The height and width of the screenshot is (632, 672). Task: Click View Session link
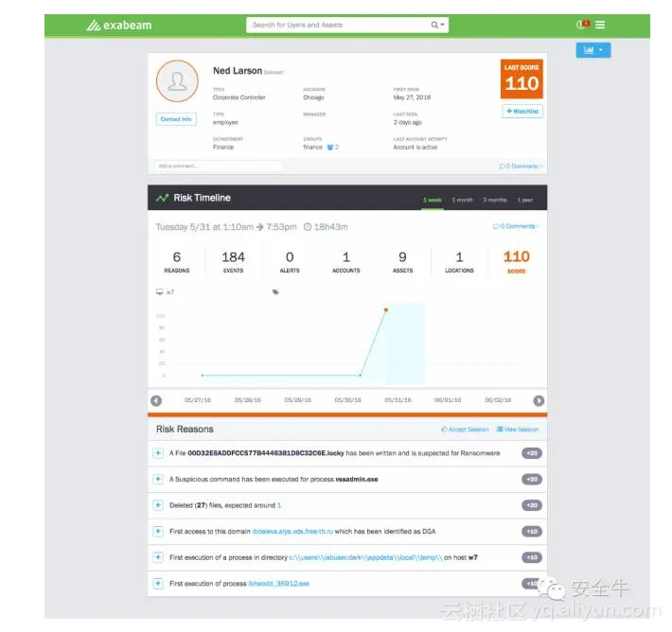click(518, 429)
